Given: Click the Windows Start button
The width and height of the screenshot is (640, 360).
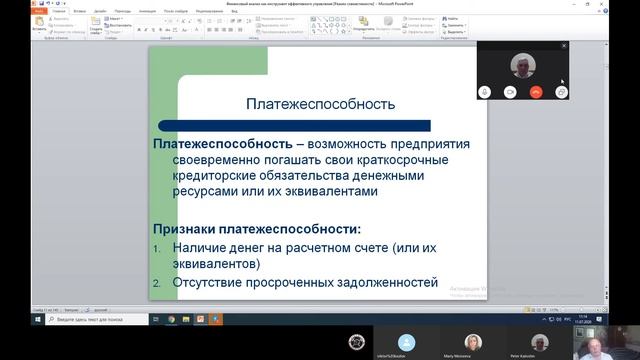Looking at the screenshot, I should point(38,319).
